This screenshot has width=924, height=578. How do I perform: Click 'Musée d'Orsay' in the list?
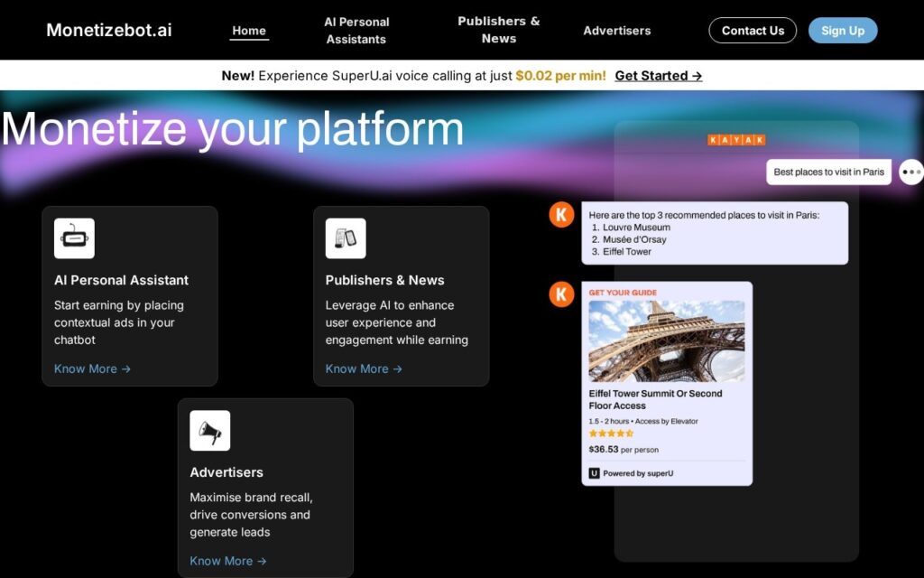[634, 239]
